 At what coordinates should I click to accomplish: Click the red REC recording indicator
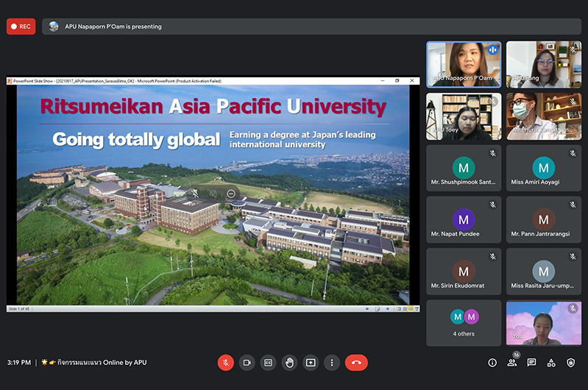(x=21, y=26)
